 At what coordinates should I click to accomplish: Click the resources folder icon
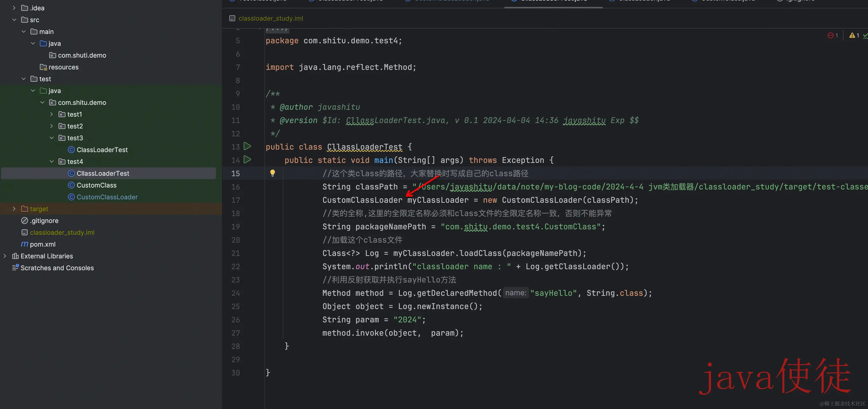coord(43,67)
